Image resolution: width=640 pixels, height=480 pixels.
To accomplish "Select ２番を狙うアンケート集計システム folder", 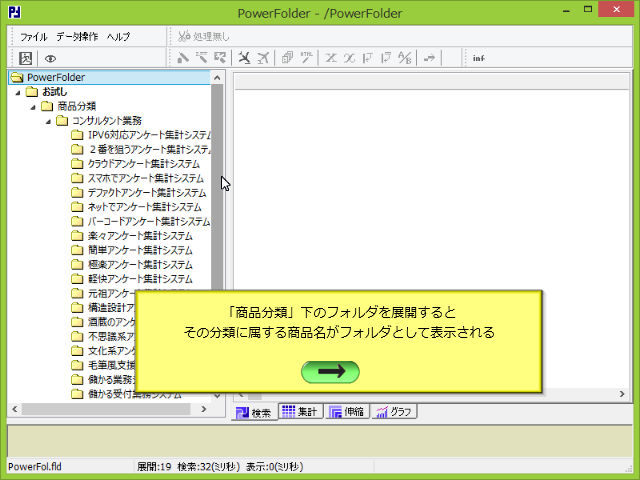I will pos(149,149).
